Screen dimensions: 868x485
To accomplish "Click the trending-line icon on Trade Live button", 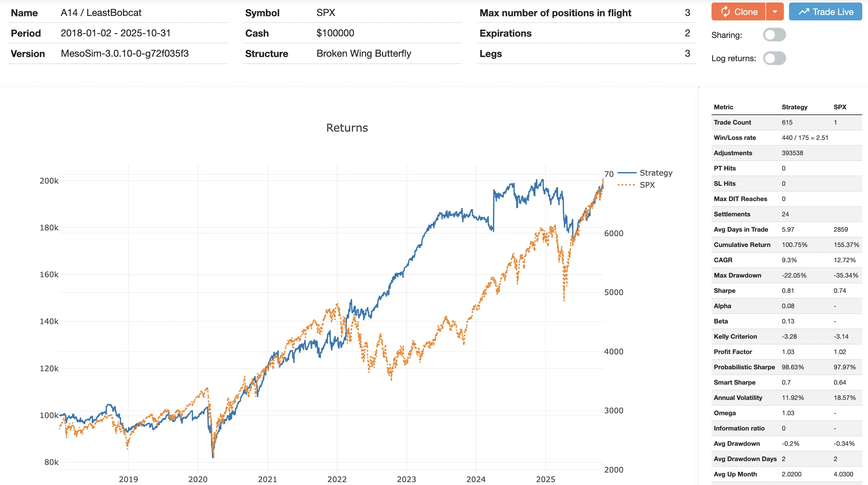I will click(805, 11).
